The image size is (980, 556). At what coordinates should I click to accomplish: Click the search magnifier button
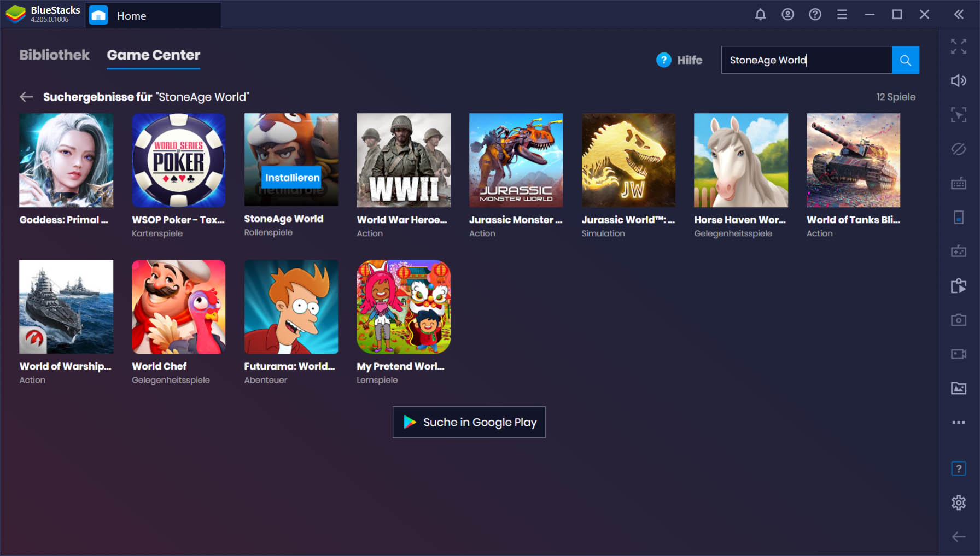[906, 60]
